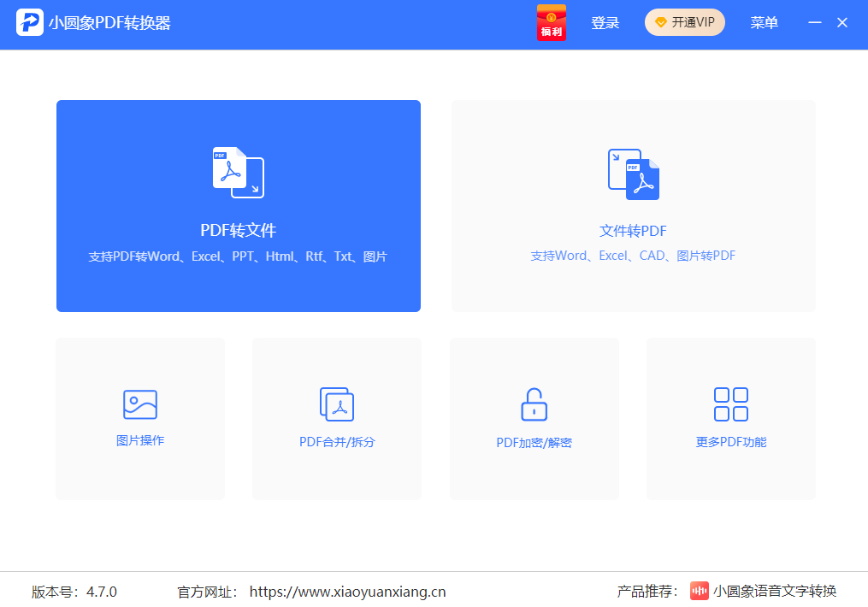Image resolution: width=868 pixels, height=607 pixels.
Task: Open the 菜单 menu
Action: 764,22
